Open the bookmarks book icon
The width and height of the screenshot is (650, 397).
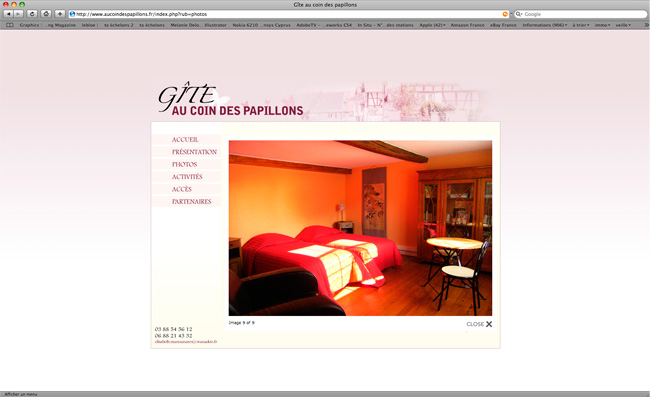(x=10, y=25)
